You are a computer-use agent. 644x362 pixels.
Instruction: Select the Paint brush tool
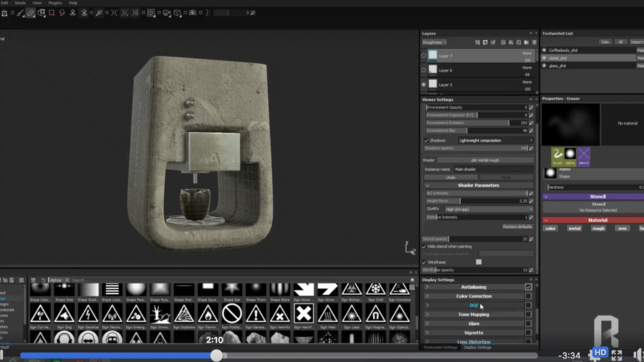pyautogui.click(x=20, y=13)
